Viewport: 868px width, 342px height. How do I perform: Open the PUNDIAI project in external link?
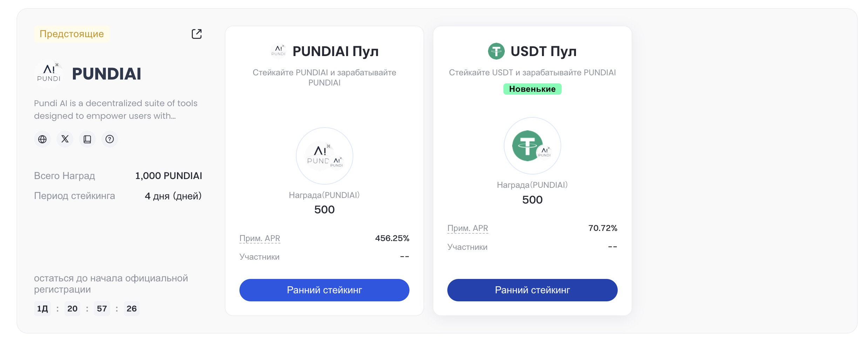pos(197,34)
